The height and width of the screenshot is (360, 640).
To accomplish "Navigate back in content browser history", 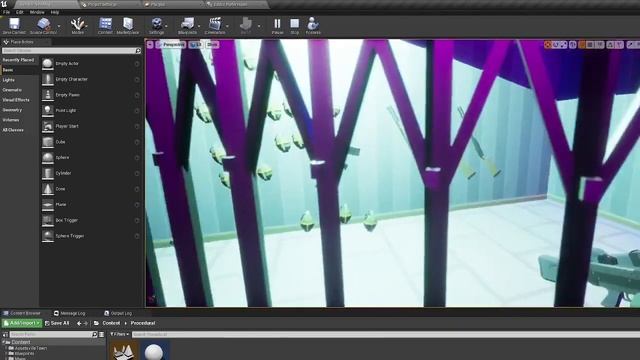I will click(x=79, y=323).
